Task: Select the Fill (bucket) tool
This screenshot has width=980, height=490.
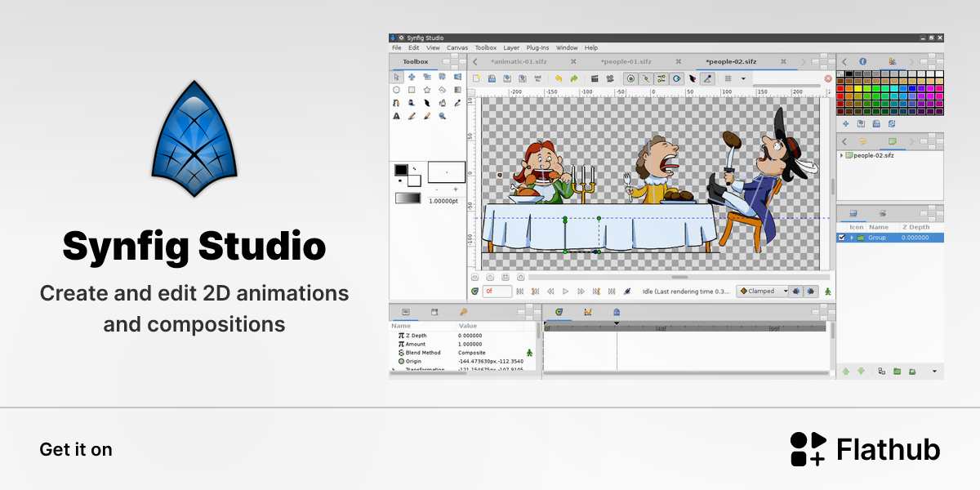Action: [x=442, y=103]
